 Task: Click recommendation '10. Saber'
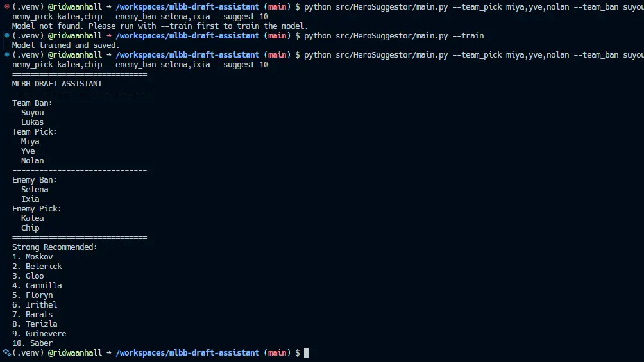33,343
